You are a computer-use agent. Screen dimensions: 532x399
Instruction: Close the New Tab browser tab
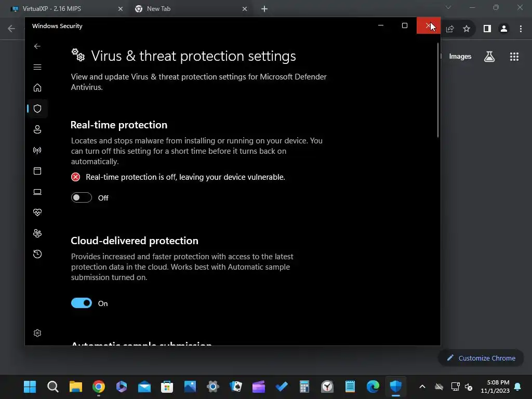[x=245, y=9]
